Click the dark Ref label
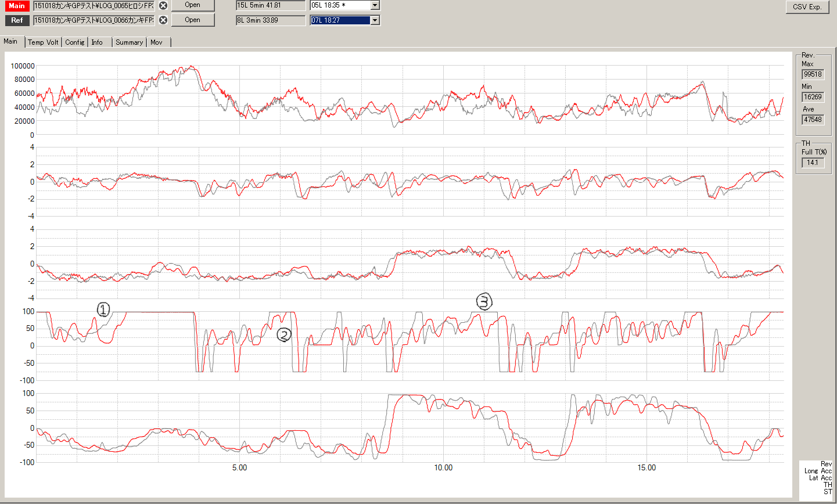 [17, 20]
